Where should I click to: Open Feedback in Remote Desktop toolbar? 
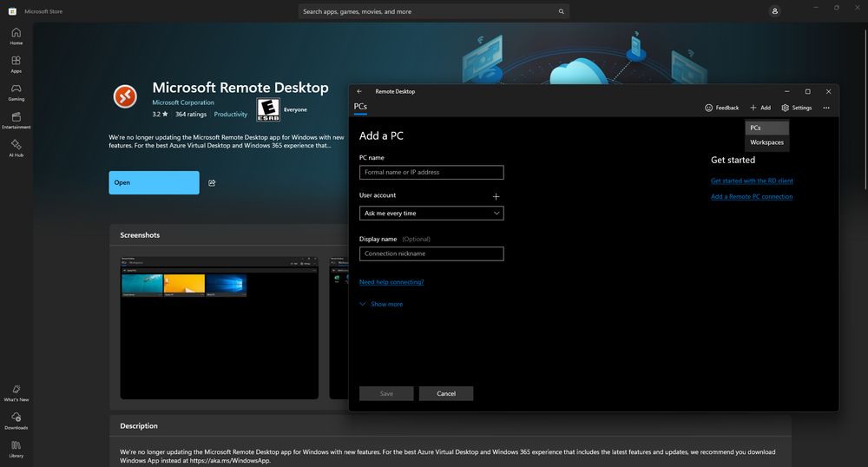tap(721, 108)
